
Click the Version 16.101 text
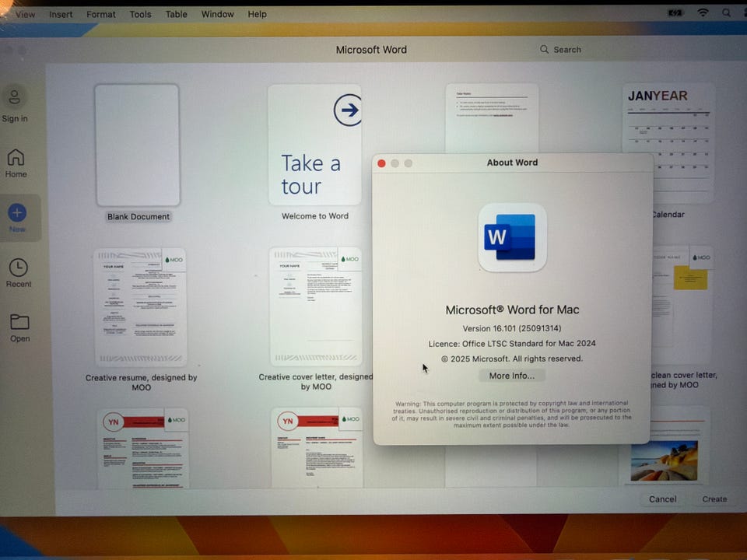(512, 328)
